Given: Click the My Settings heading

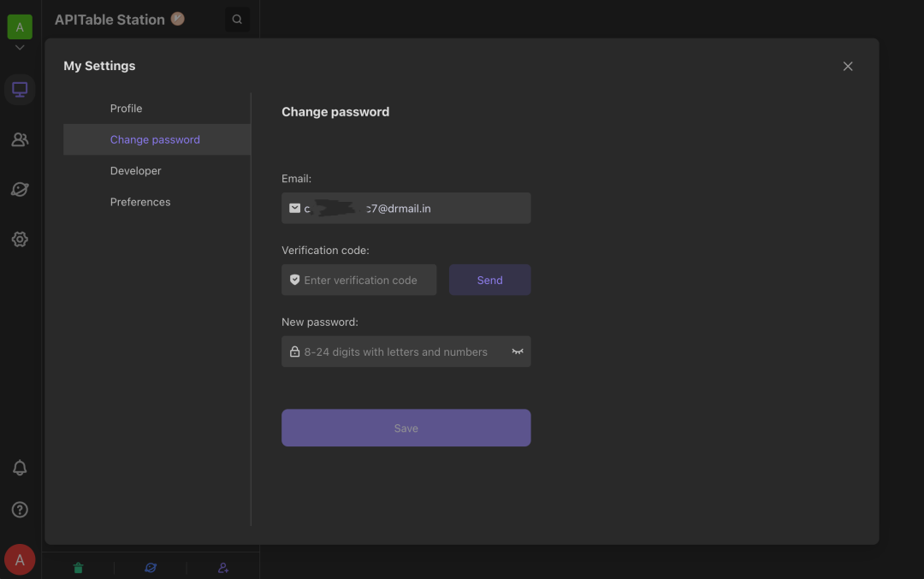Looking at the screenshot, I should [99, 66].
